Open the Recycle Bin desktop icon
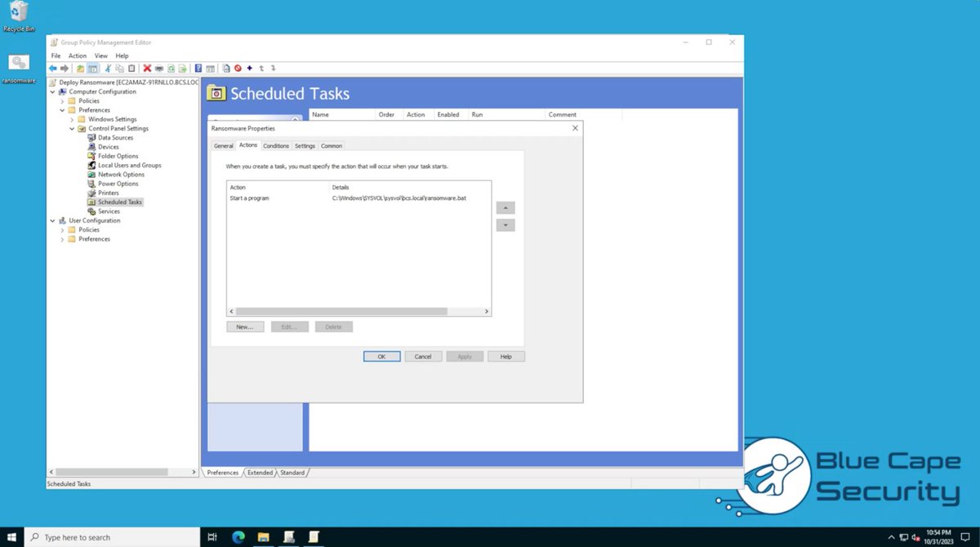The width and height of the screenshot is (980, 547). coord(18,16)
